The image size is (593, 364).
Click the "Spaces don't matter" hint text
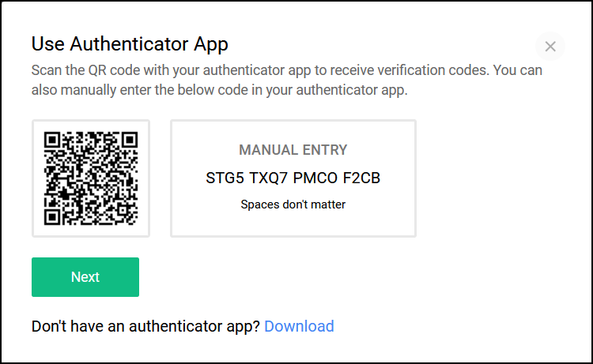[x=293, y=205]
